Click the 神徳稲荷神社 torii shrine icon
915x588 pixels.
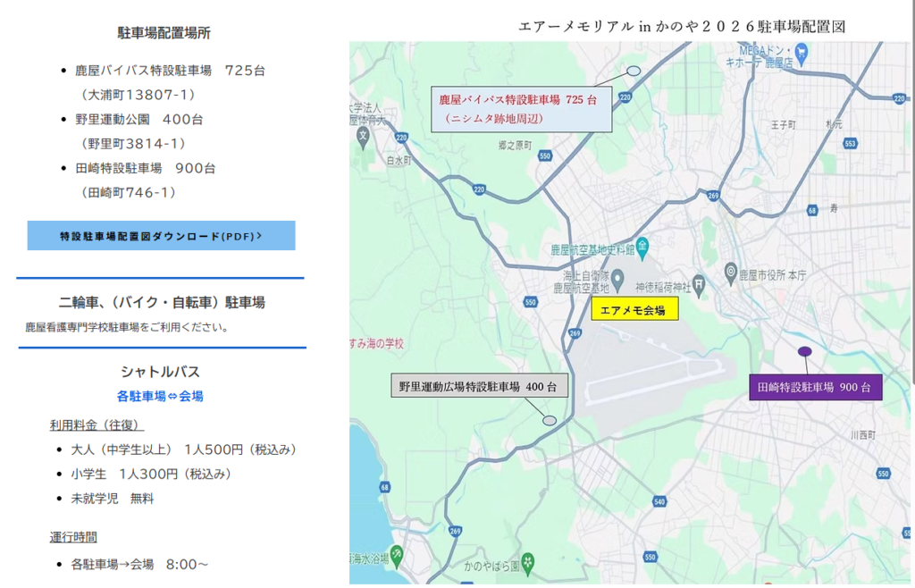pos(699,285)
